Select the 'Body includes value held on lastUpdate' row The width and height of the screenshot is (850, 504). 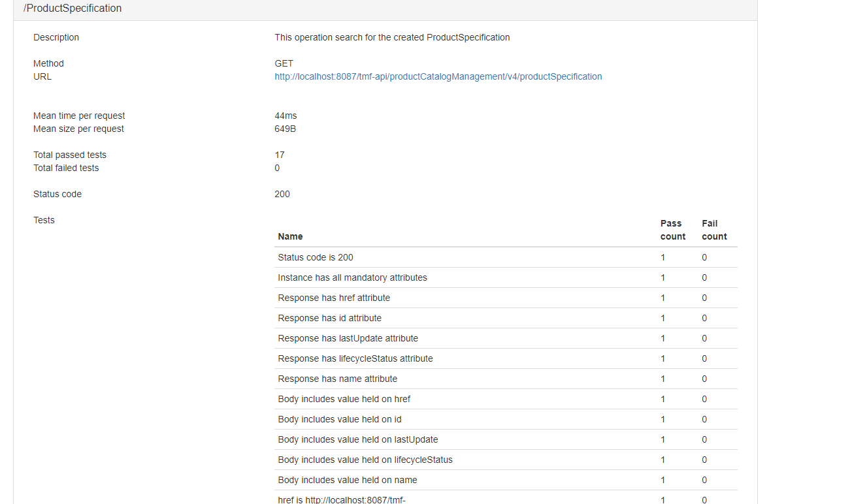tap(358, 439)
